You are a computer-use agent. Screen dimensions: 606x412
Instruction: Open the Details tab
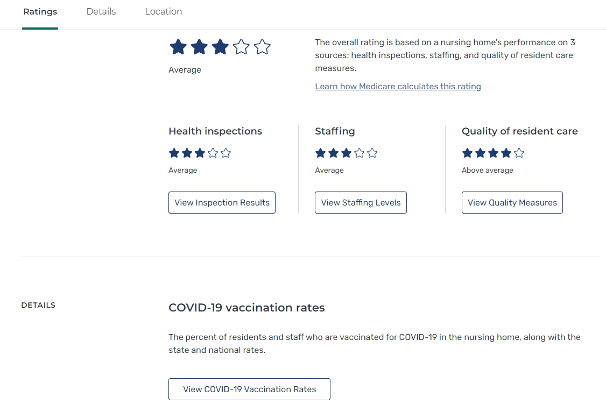pyautogui.click(x=101, y=12)
